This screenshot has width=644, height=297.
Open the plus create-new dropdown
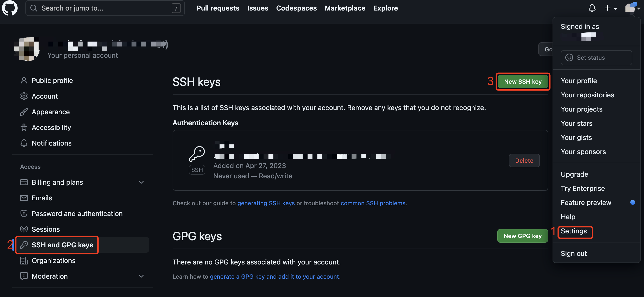611,8
